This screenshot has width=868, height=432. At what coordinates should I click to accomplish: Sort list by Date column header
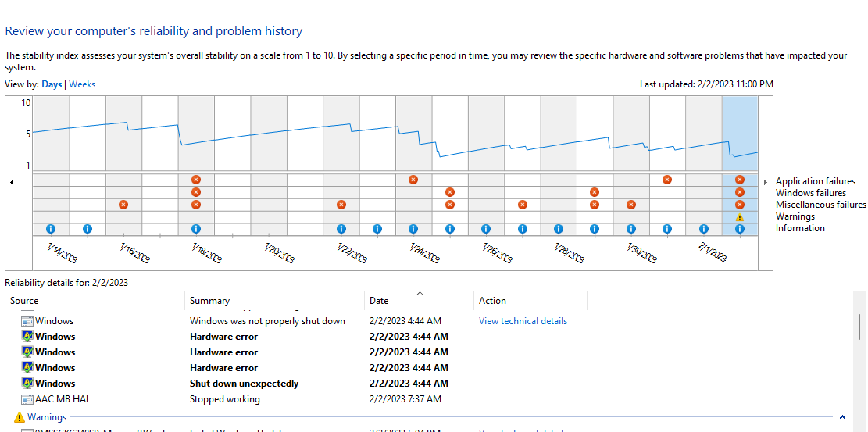(419, 301)
